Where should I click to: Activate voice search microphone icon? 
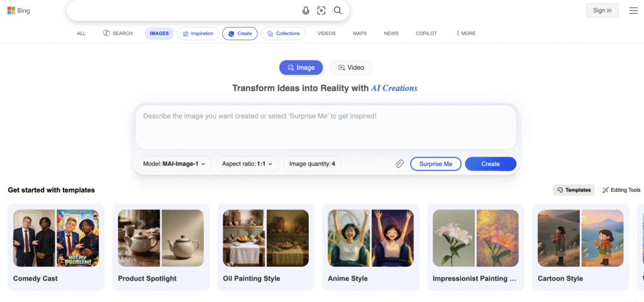tap(306, 11)
